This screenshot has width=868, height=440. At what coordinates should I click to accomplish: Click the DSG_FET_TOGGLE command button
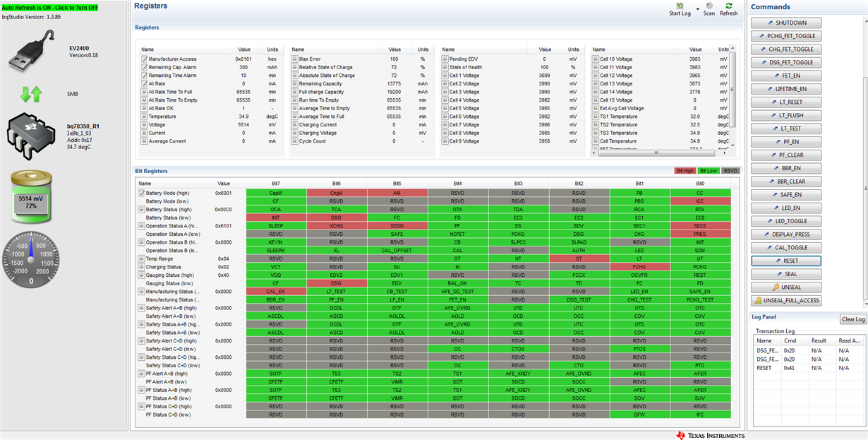click(x=786, y=63)
